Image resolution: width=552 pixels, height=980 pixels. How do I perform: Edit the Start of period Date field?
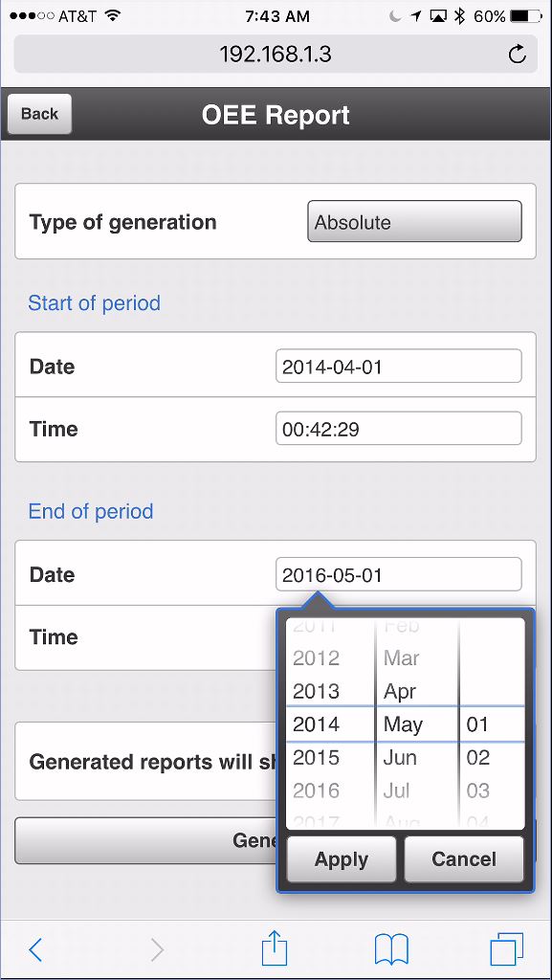398,367
